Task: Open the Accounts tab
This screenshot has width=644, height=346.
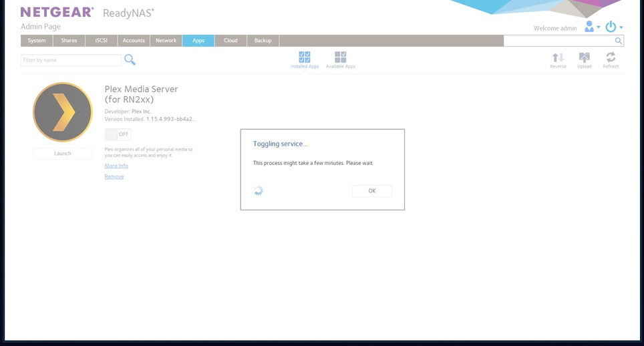Action: [x=134, y=41]
